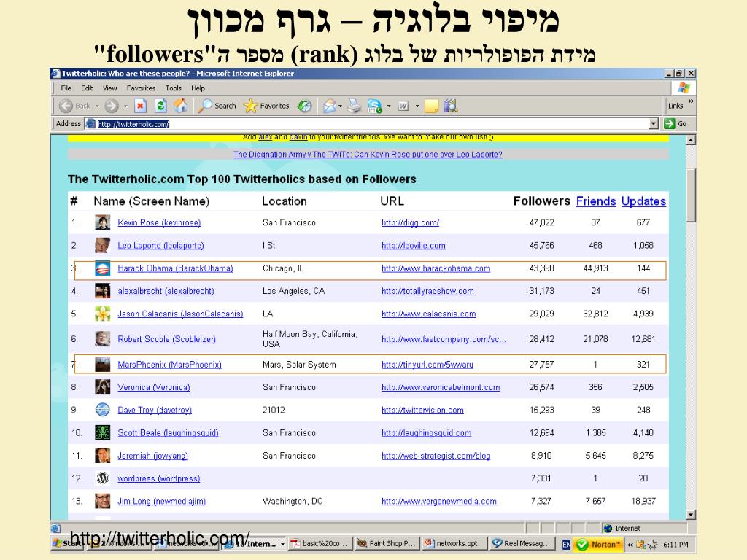Click the Research icon in toolbar
Screen dimensions: 747x560
(451, 106)
